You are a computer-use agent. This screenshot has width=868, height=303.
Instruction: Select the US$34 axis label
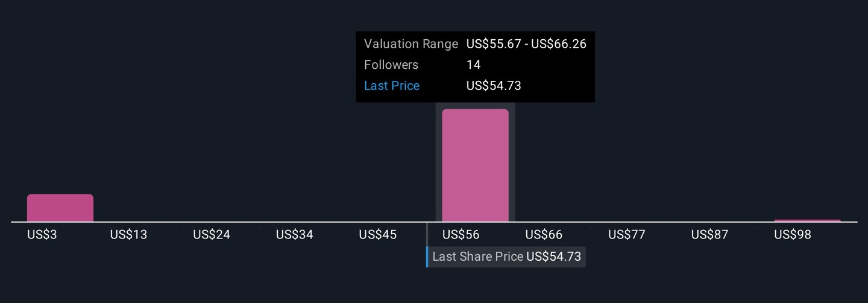[x=295, y=235]
